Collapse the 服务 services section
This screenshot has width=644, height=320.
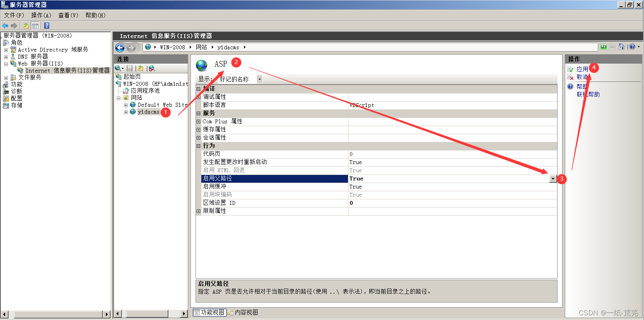coord(199,113)
